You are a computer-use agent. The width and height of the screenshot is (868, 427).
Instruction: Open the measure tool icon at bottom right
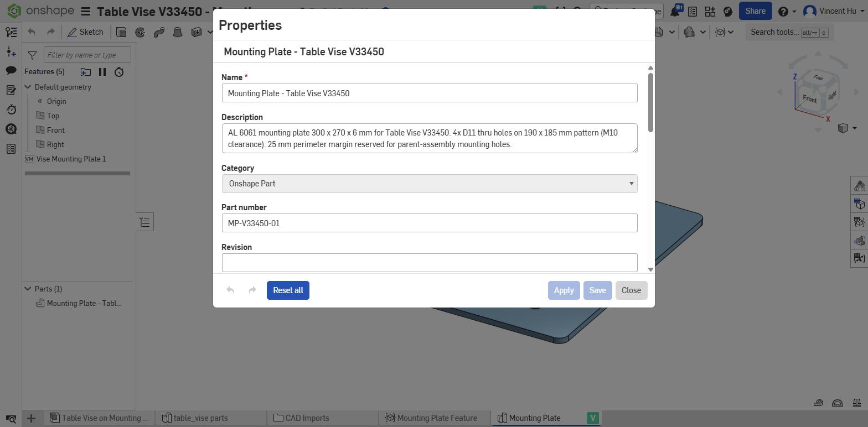tap(818, 403)
